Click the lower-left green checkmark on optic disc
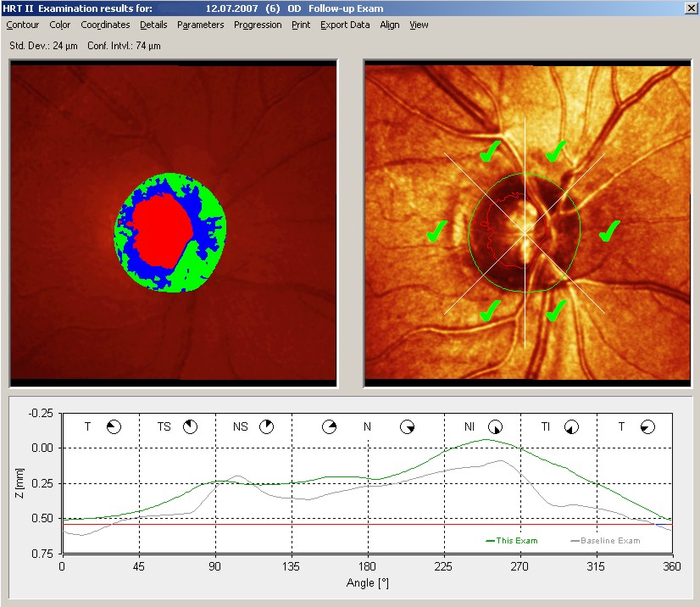 [489, 310]
